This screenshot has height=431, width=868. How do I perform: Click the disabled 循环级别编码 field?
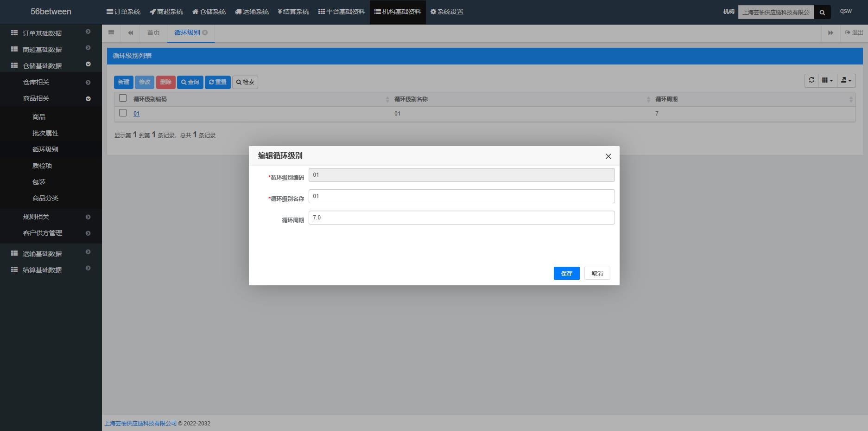click(x=462, y=175)
